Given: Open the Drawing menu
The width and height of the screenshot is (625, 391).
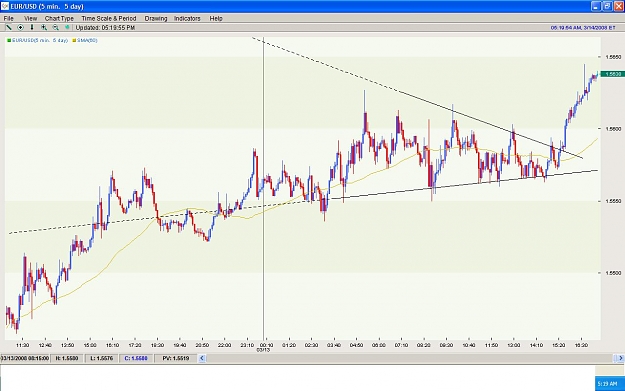Looking at the screenshot, I should 156,18.
